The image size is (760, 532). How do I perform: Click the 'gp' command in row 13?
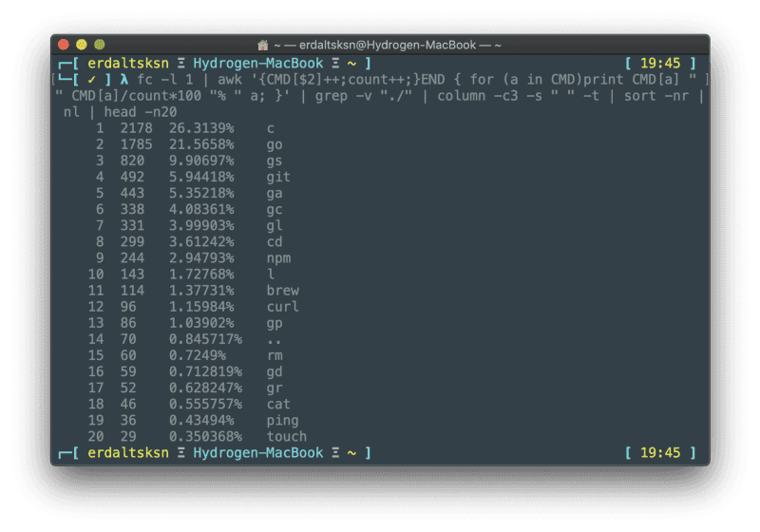click(275, 324)
